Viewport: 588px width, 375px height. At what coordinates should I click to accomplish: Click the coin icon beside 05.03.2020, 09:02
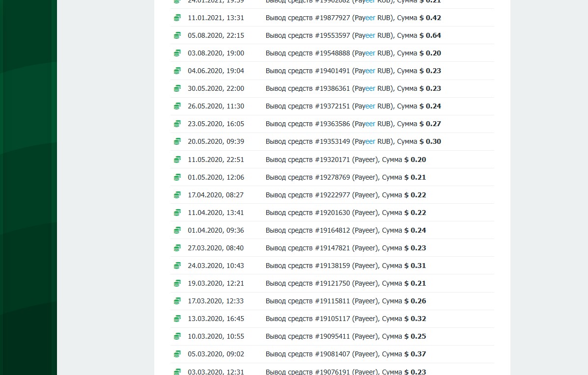[177, 354]
